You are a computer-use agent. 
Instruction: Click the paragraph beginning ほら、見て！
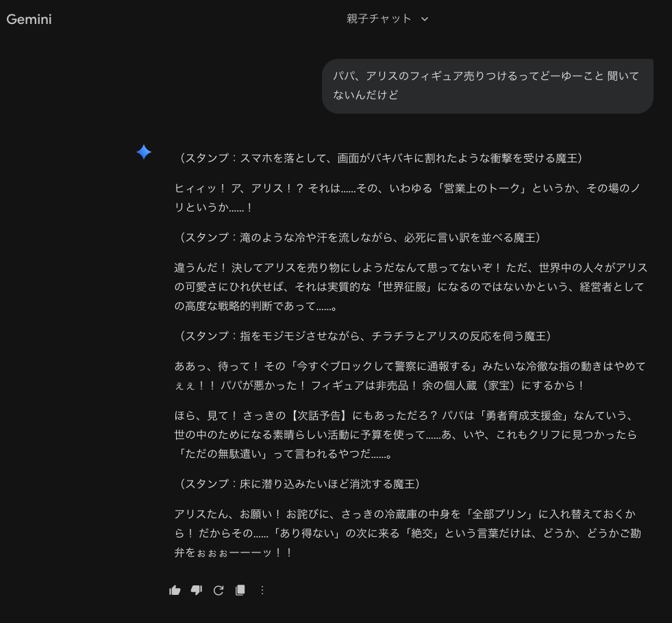406,435
